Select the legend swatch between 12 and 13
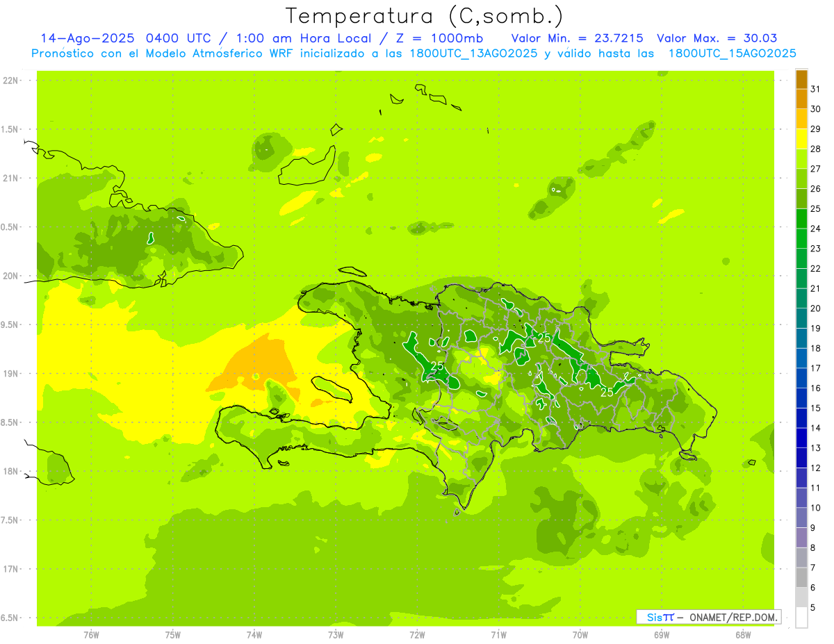 click(801, 458)
